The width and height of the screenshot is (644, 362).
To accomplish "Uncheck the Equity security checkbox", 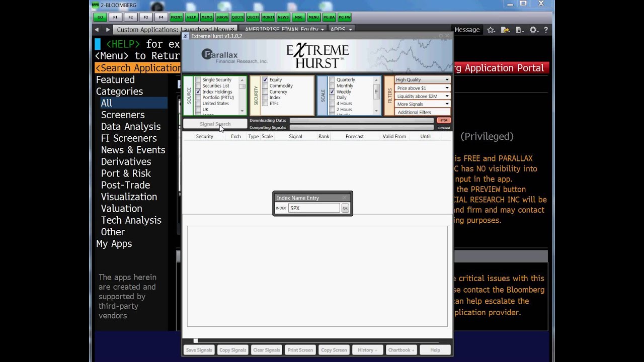I will [x=265, y=79].
